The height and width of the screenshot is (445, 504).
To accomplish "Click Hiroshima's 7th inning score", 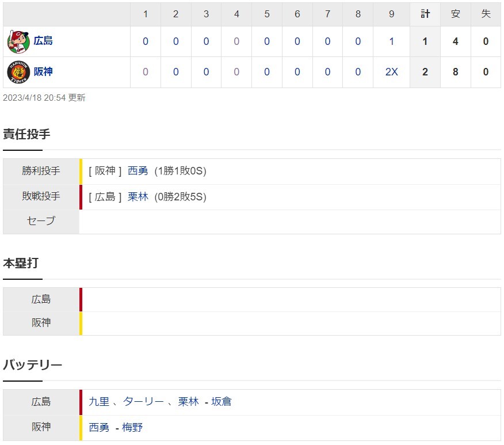I will [327, 41].
